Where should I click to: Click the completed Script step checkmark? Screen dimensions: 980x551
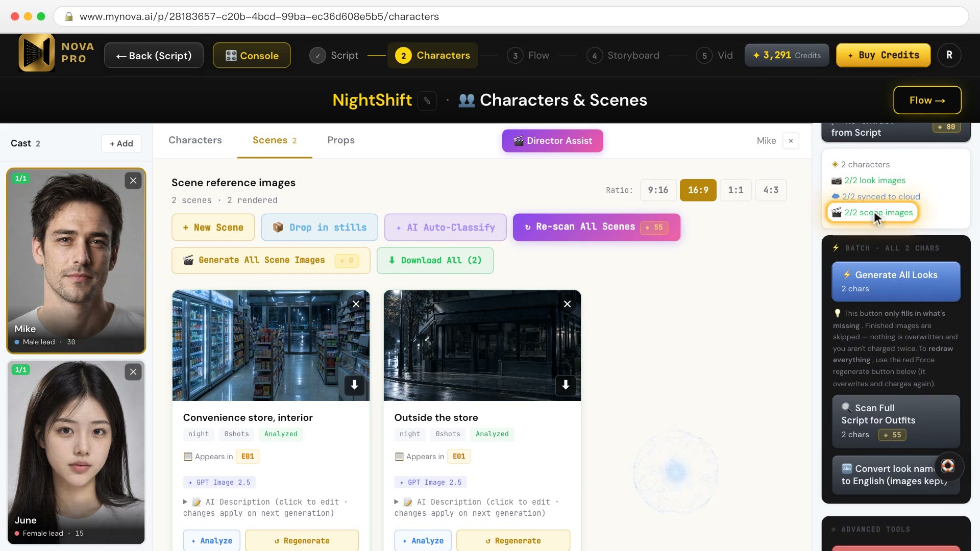[x=317, y=56]
